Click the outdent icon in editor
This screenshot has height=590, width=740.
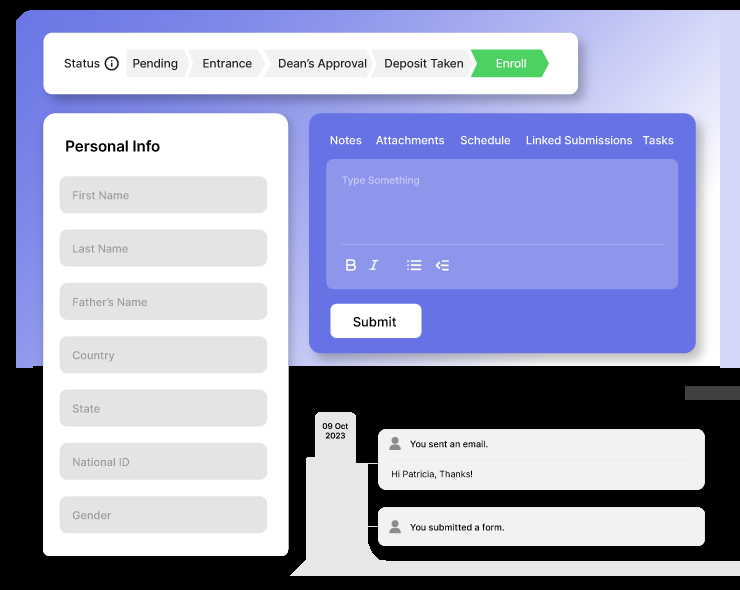(442, 265)
